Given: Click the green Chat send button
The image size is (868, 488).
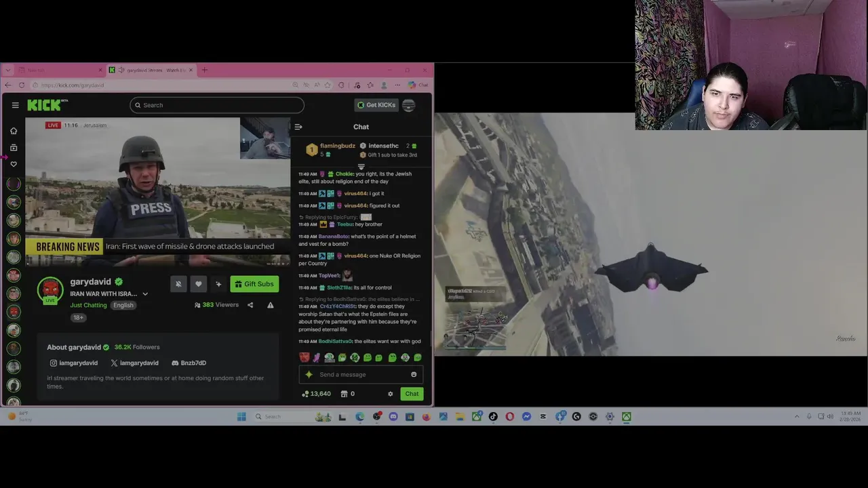Looking at the screenshot, I should pos(412,394).
